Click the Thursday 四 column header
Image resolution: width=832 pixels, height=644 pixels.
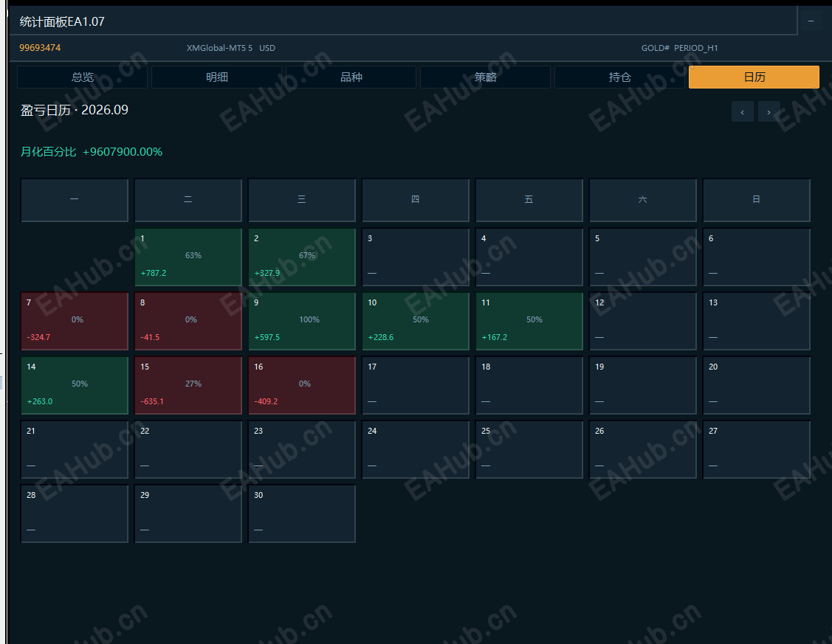tap(416, 200)
